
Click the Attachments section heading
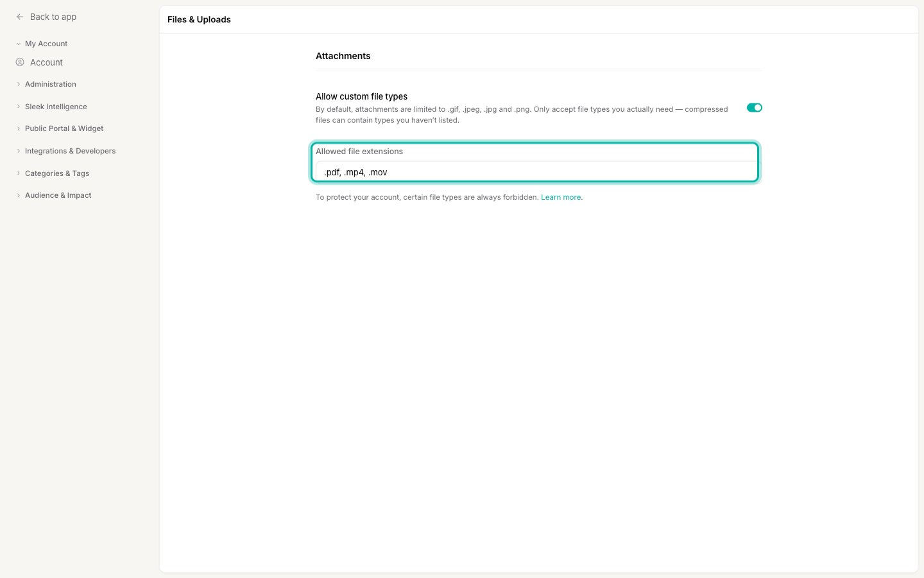[343, 56]
